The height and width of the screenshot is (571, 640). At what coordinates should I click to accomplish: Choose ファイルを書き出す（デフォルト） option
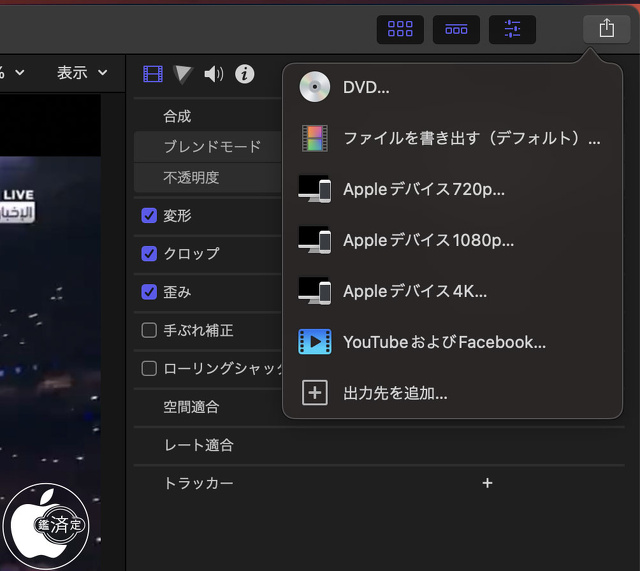pos(470,138)
